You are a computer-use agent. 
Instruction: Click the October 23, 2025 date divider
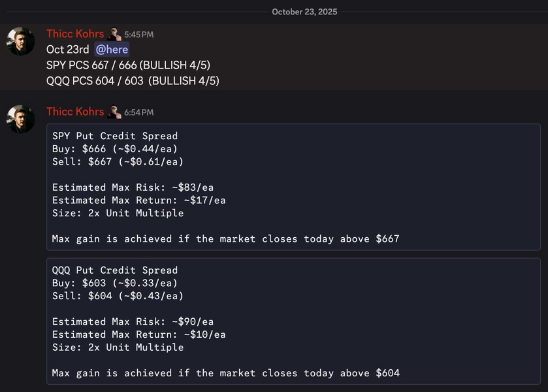click(304, 12)
